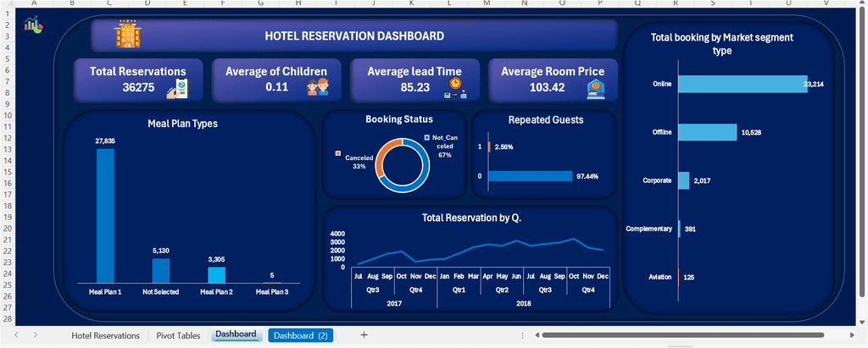The height and width of the screenshot is (348, 868).
Task: Click the Meal Plan 1 bar
Action: pyautogui.click(x=105, y=216)
